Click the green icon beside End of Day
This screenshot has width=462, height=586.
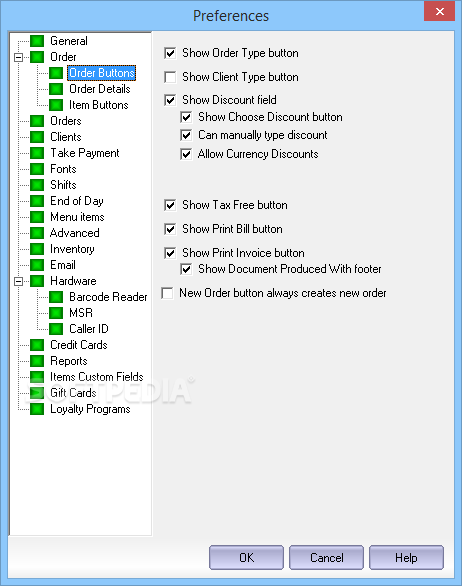point(37,201)
